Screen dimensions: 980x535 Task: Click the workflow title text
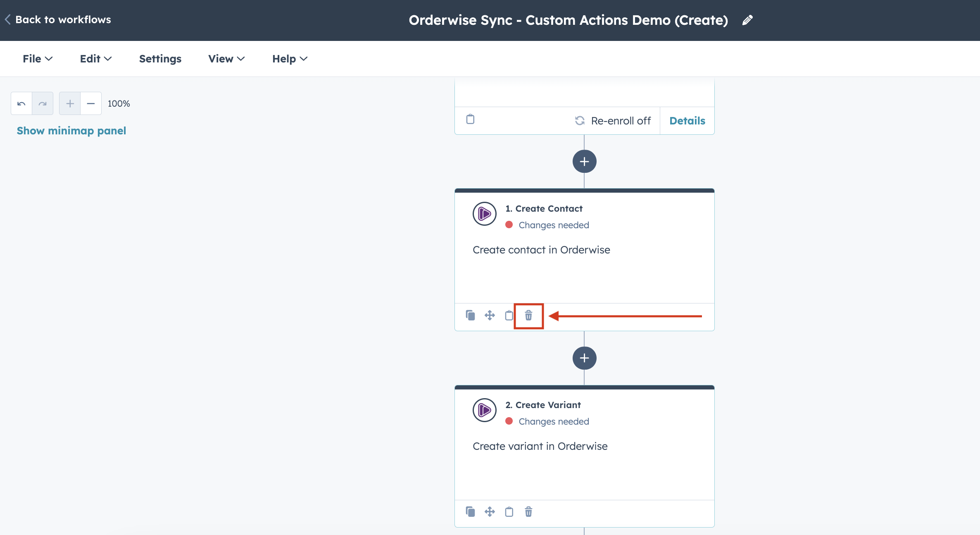568,20
